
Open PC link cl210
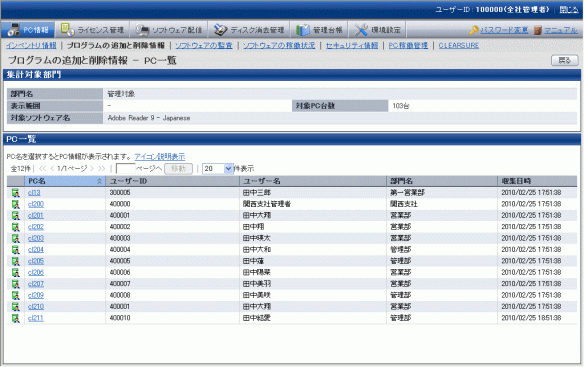coord(36,307)
